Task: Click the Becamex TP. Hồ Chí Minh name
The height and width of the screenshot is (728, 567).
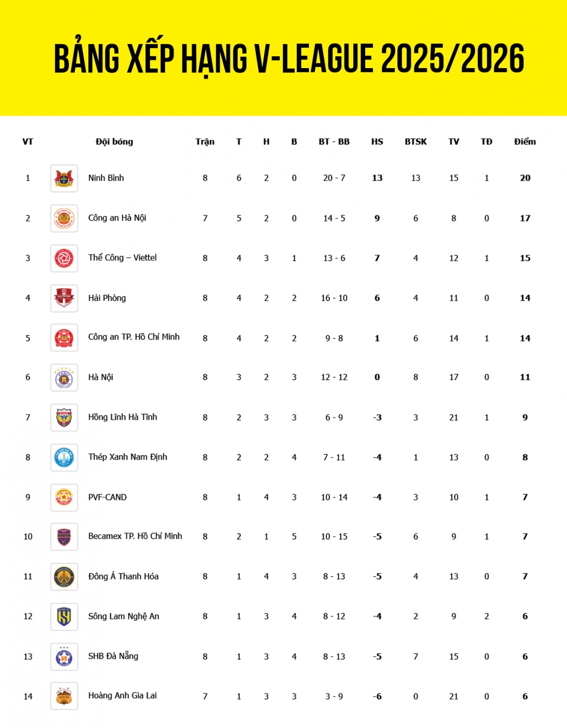Action: click(x=135, y=536)
